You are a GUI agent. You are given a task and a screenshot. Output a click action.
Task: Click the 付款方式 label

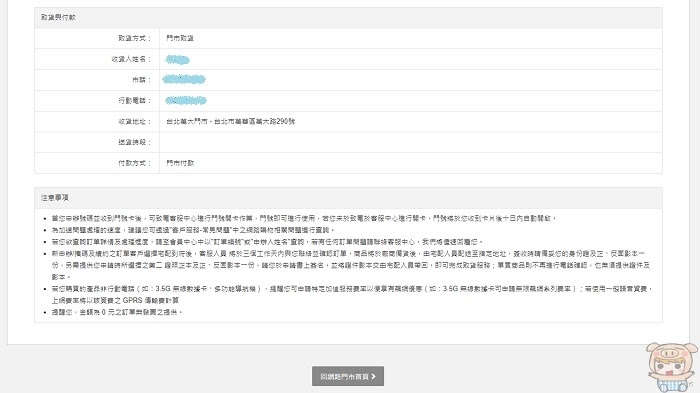pyautogui.click(x=134, y=163)
